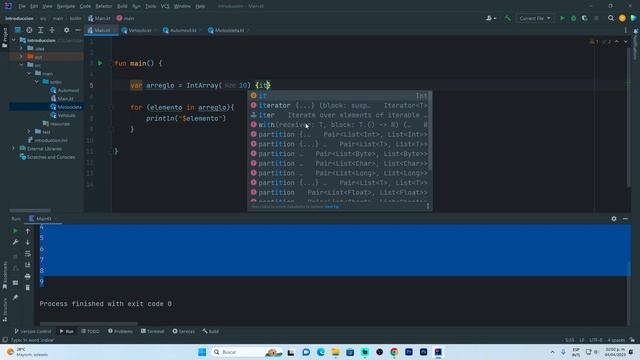
Task: Collapse all in Project panel toolbar
Action: 52,30
